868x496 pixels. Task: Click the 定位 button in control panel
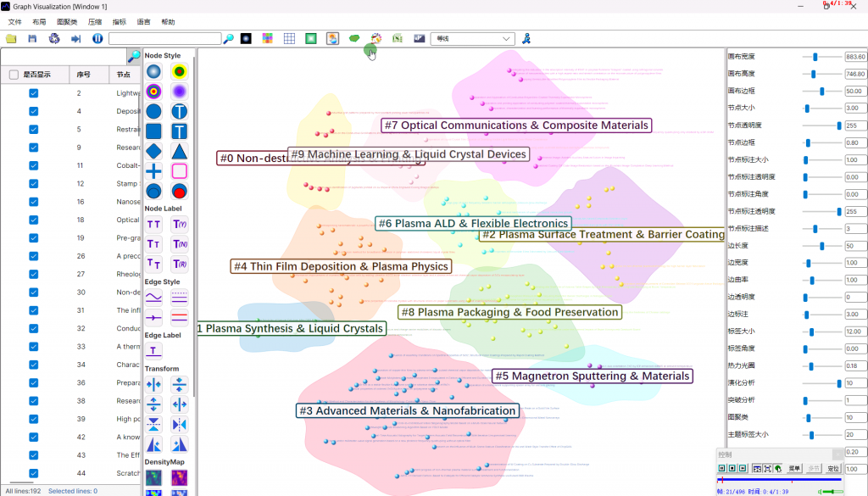833,468
